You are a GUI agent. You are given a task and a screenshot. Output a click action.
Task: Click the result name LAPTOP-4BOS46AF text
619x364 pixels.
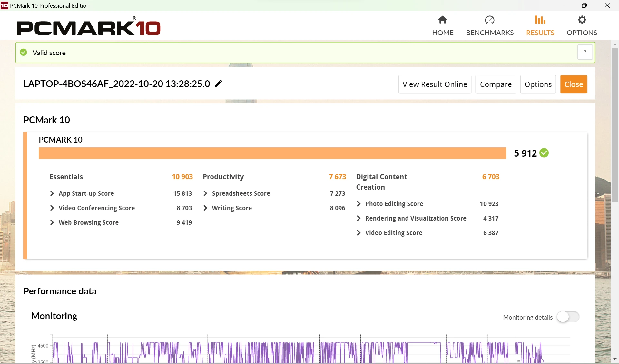pos(117,84)
